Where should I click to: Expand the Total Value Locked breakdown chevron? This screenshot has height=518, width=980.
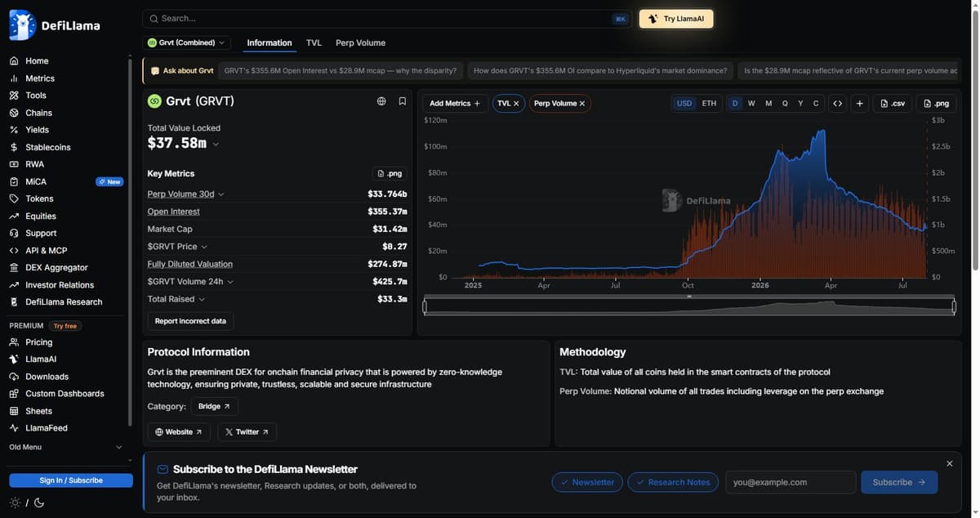tap(216, 144)
